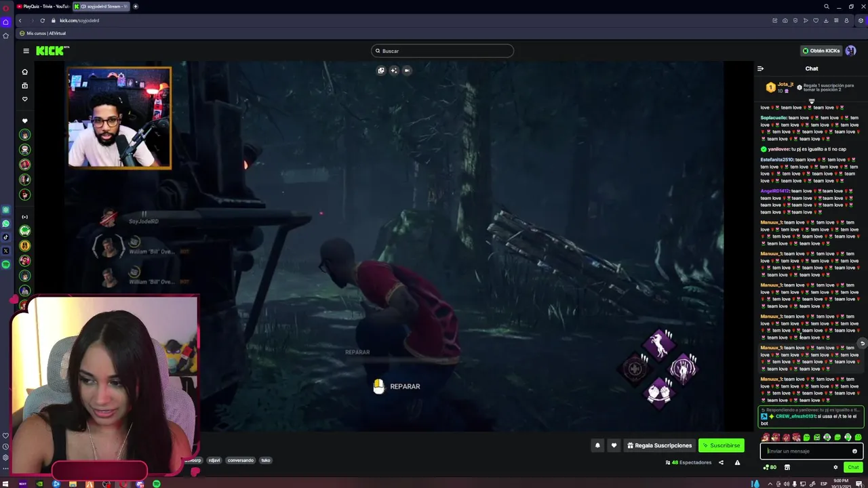Open the Opera menu logo button

tap(6, 7)
